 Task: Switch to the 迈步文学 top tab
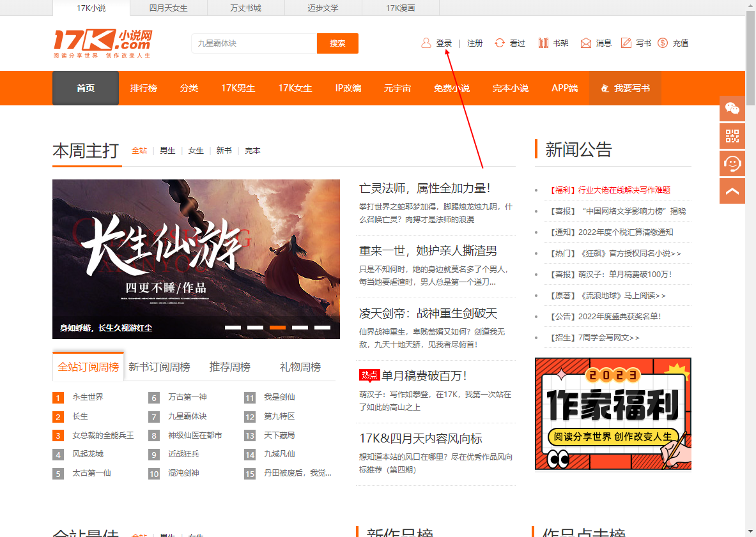pos(323,8)
